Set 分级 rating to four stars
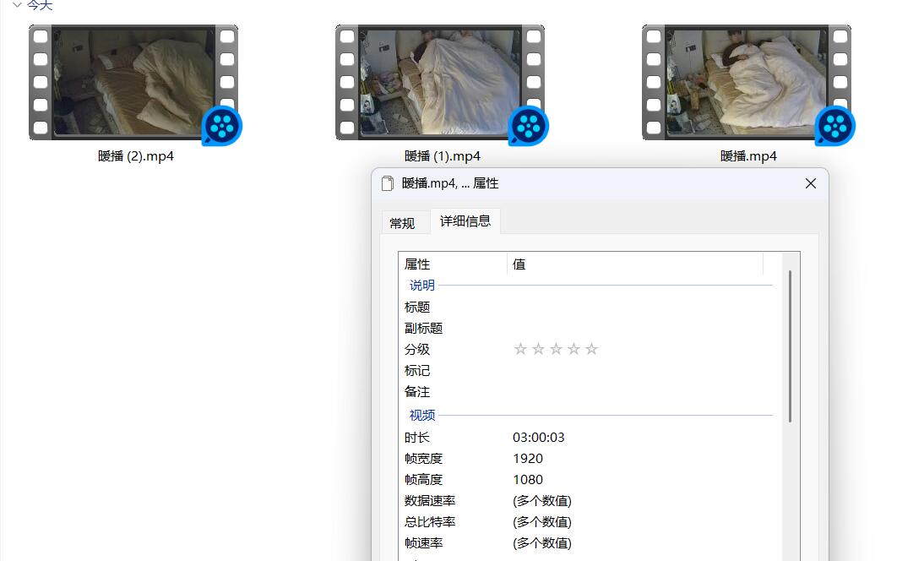The image size is (924, 561). click(x=573, y=349)
